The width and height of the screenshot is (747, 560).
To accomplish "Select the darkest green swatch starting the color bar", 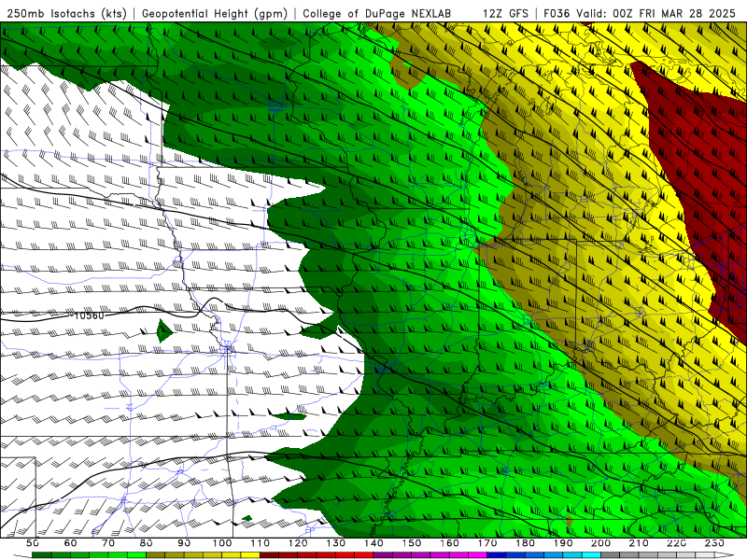I will click(x=42, y=555).
